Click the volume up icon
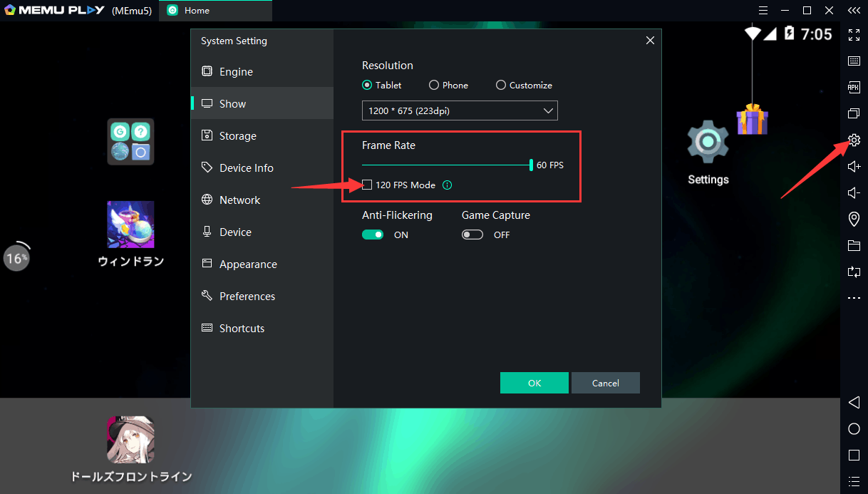This screenshot has width=868, height=494. [x=854, y=166]
